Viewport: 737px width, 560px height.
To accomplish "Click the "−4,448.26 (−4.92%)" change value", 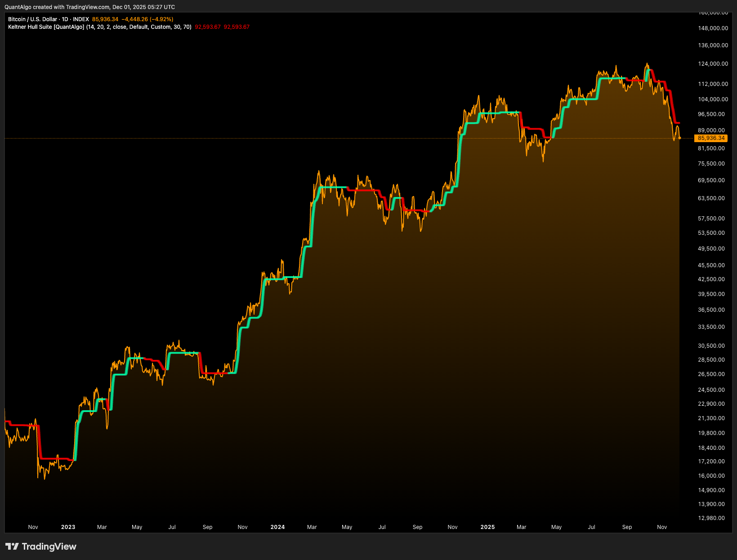I will pos(147,19).
